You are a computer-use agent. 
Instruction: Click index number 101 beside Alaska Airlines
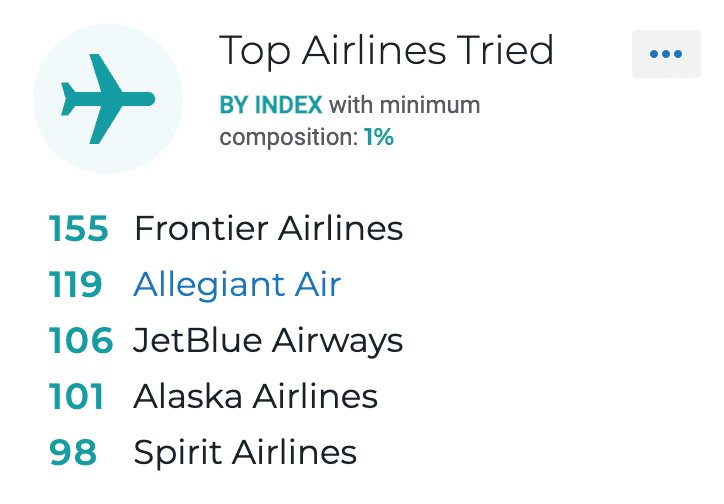pos(76,397)
